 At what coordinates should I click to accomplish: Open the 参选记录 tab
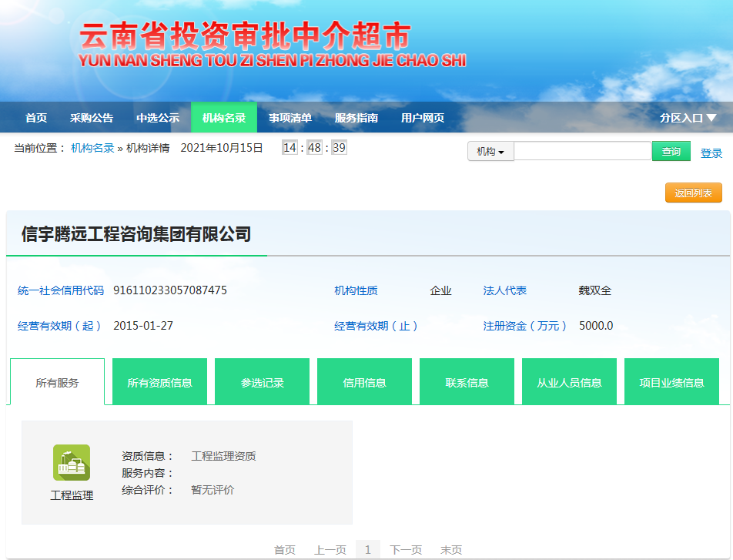pyautogui.click(x=262, y=381)
